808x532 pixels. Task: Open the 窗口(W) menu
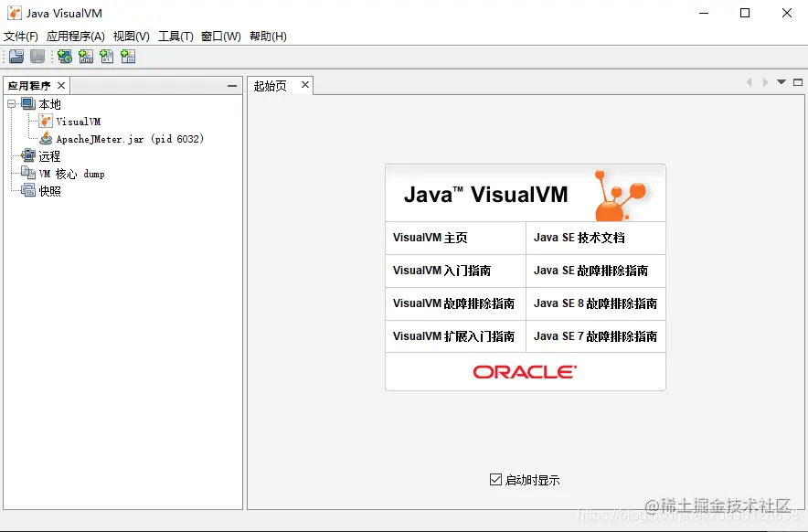coord(221,36)
